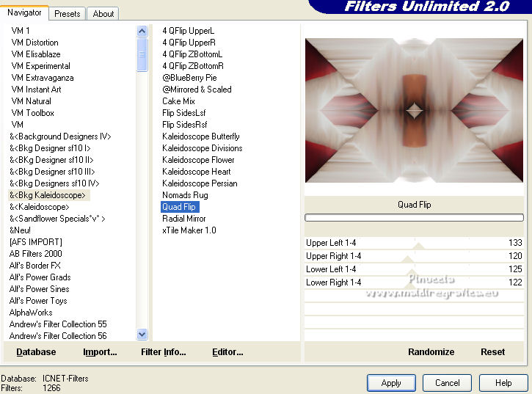Choose Kaleidoscope Flower filter
Screen dimensions: 532x394
(x=198, y=160)
